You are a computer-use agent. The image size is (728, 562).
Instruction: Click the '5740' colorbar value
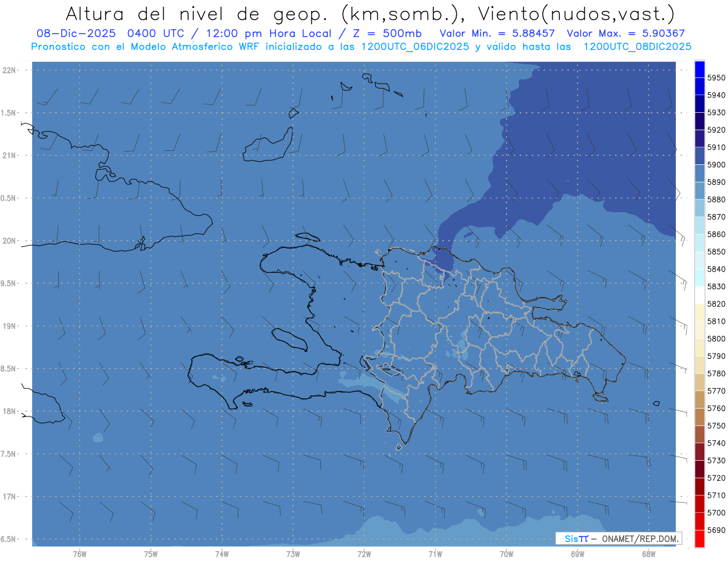click(x=716, y=443)
